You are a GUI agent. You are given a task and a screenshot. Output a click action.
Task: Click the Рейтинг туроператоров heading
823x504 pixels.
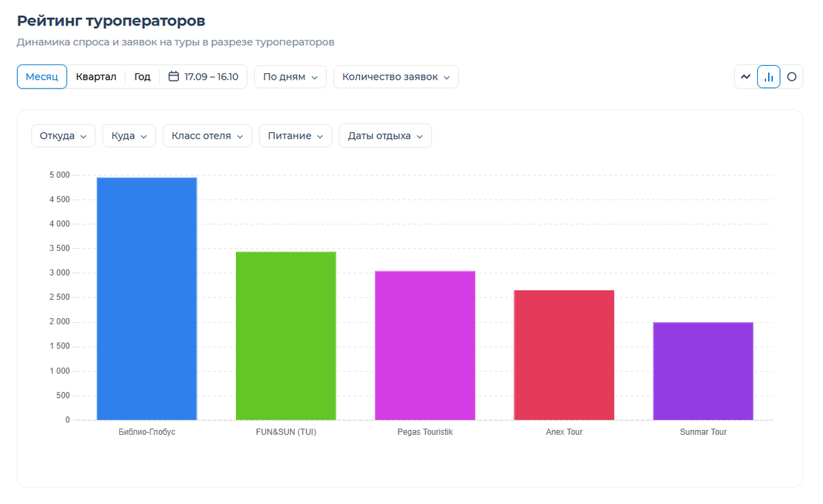click(111, 21)
